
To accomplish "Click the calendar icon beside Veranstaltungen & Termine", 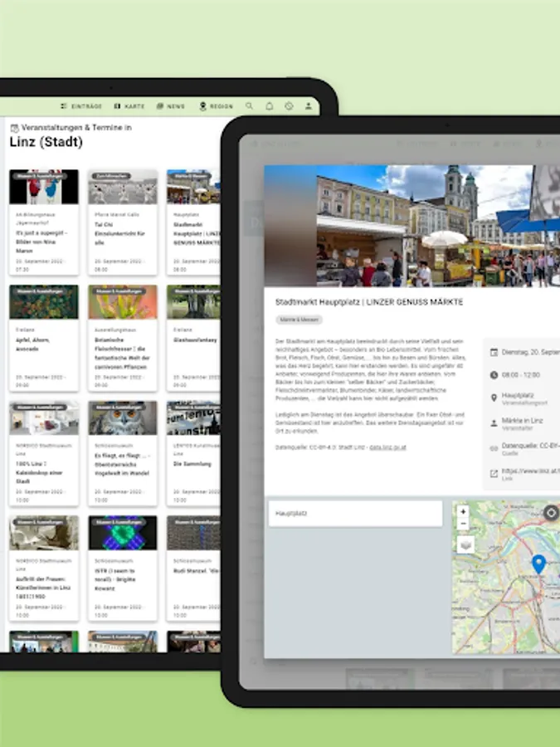I will click(x=14, y=128).
